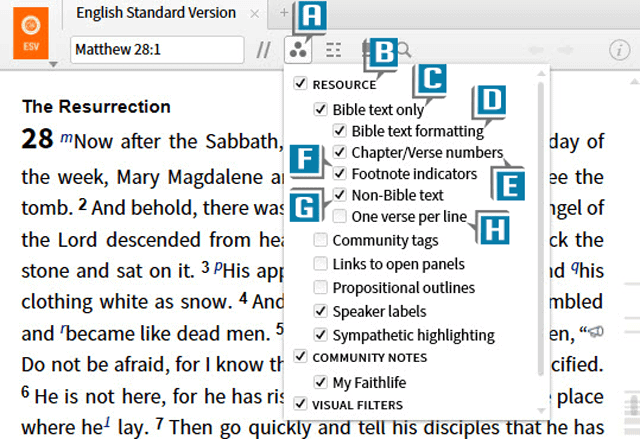640x439 pixels.
Task: Open the interlinear options icon
Action: (x=333, y=49)
